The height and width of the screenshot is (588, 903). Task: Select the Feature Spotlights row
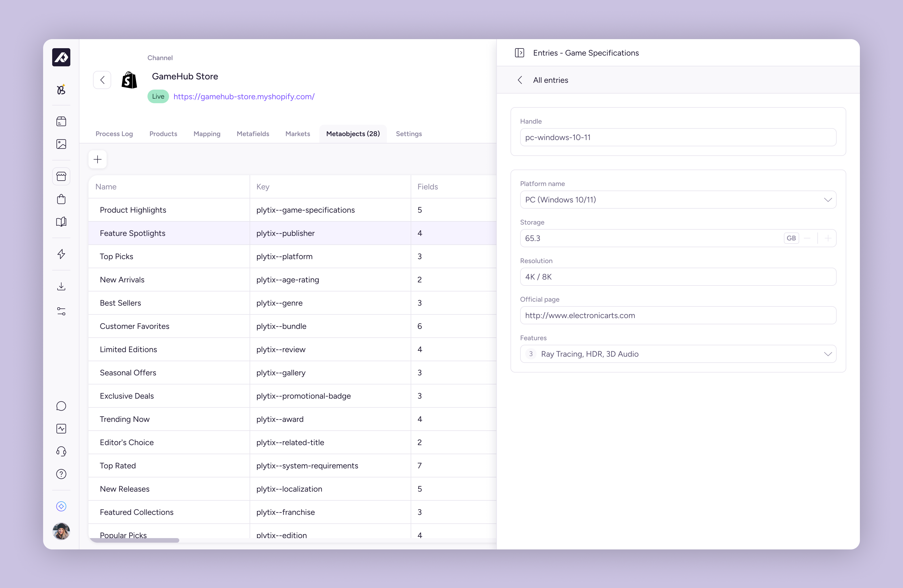(x=292, y=233)
